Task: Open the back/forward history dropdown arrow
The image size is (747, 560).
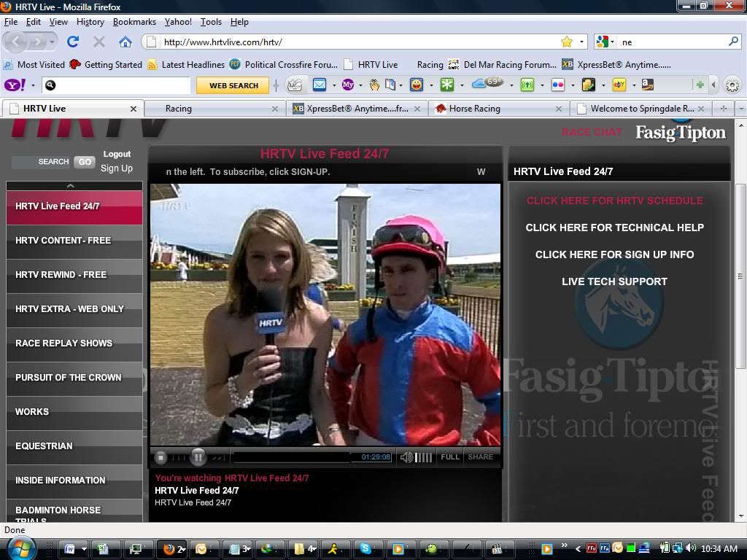Action: [x=52, y=42]
